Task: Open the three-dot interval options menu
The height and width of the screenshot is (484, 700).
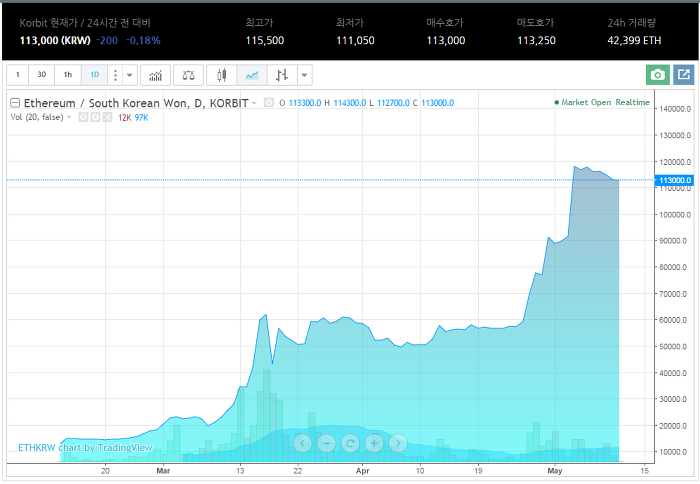Action: [115, 75]
